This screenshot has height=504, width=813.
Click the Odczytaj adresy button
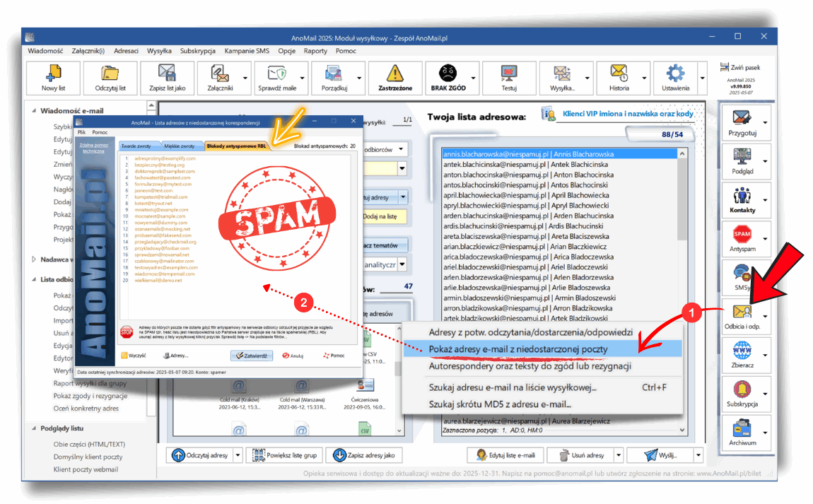point(200,455)
